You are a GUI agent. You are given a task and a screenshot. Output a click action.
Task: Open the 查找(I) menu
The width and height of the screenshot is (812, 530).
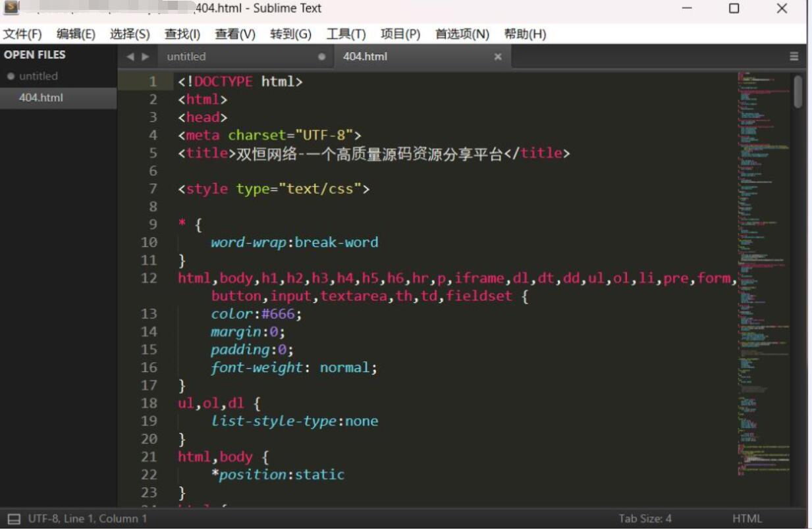click(x=182, y=34)
